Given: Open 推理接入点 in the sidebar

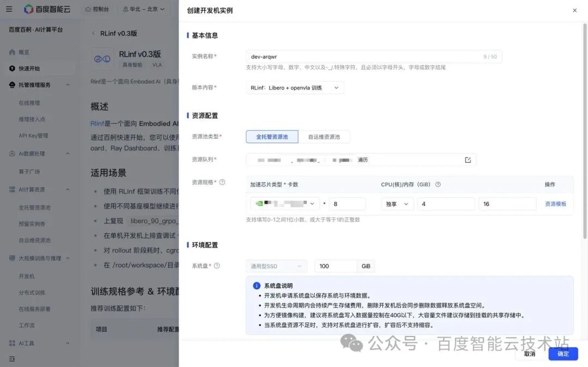Looking at the screenshot, I should (32, 119).
